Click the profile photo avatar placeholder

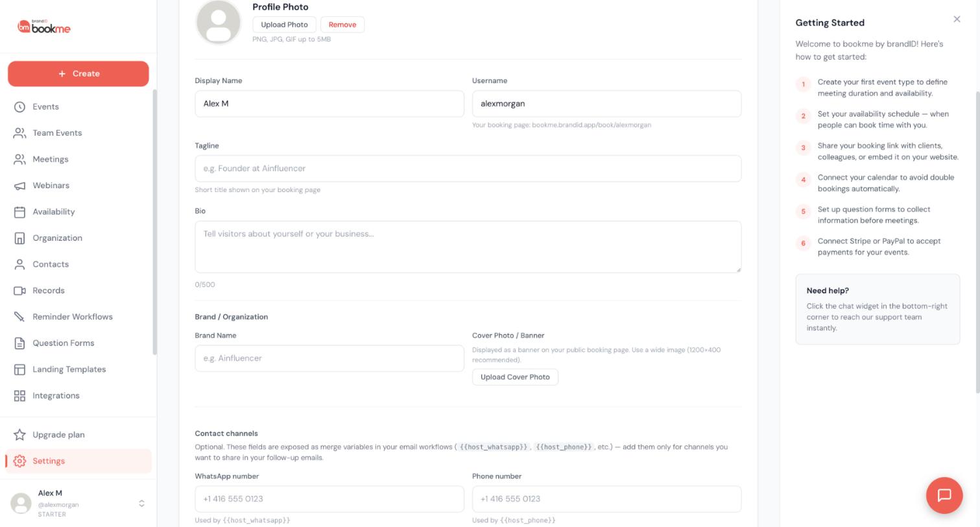219,22
